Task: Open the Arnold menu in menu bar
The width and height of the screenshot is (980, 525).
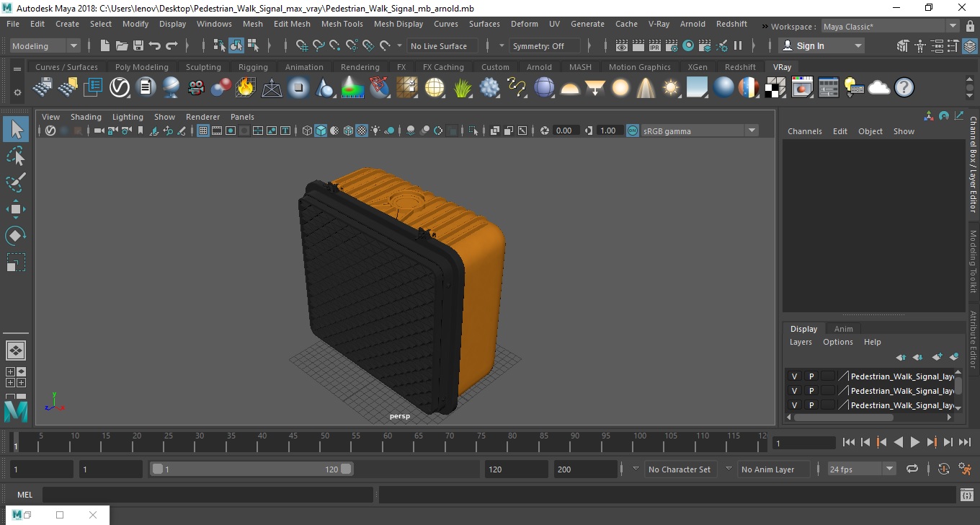Action: click(x=692, y=24)
